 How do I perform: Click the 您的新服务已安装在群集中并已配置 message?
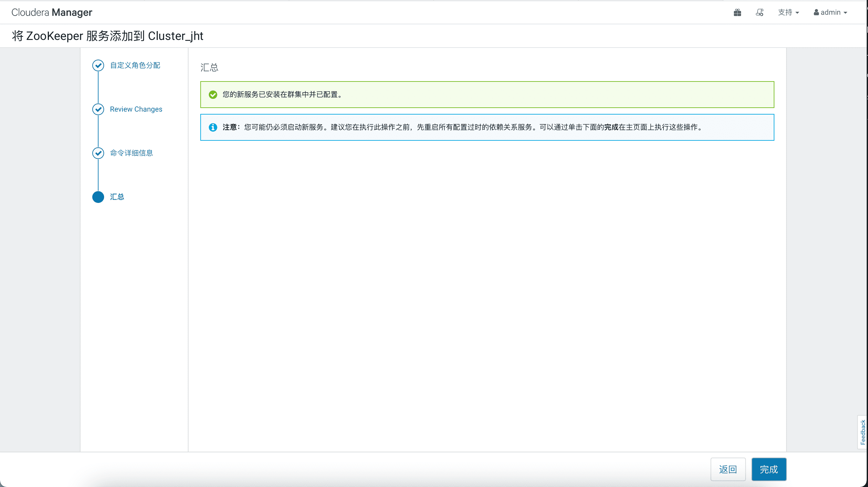(282, 94)
